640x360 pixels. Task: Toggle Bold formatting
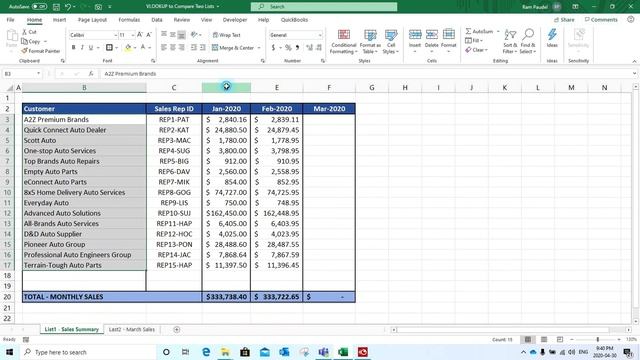73,48
